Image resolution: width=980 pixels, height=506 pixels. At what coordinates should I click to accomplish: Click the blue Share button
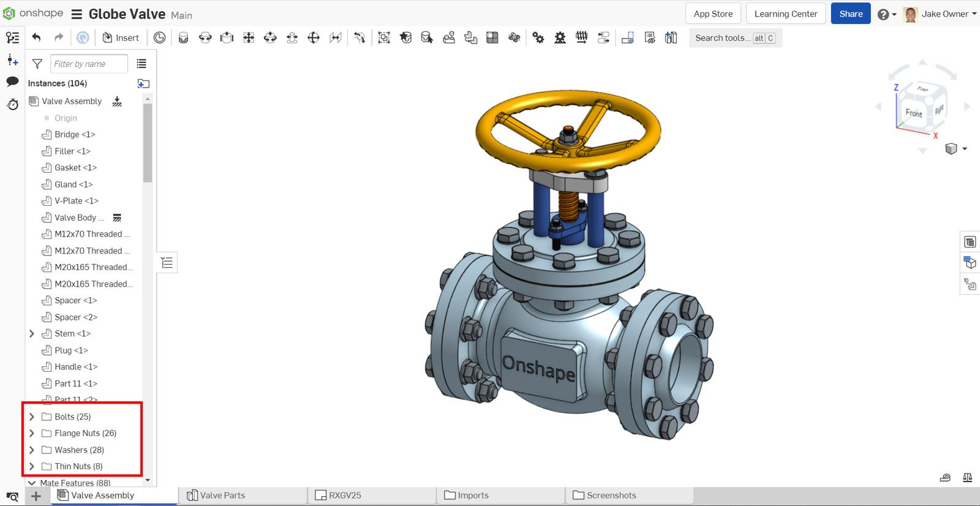pos(850,13)
